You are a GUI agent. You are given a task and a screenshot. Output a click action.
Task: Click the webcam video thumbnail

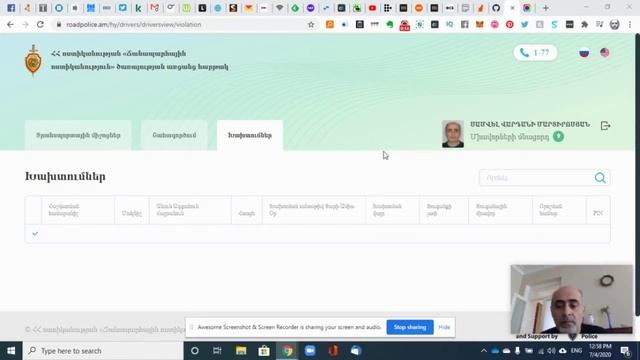[571, 299]
